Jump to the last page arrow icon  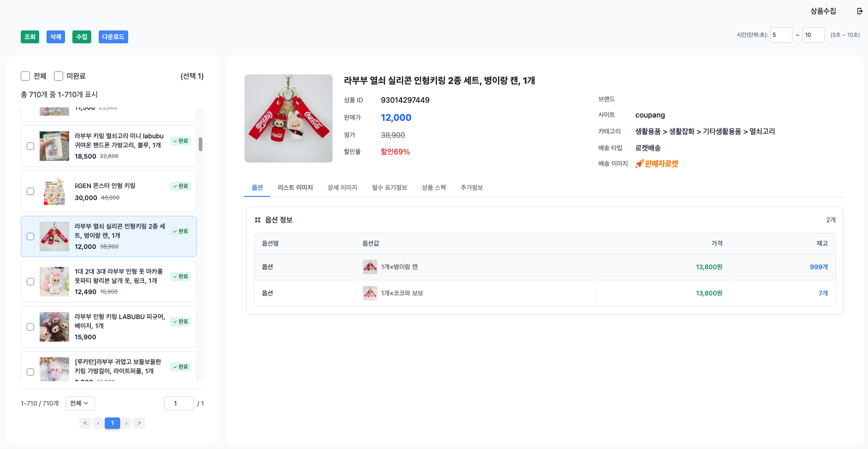[x=139, y=423]
